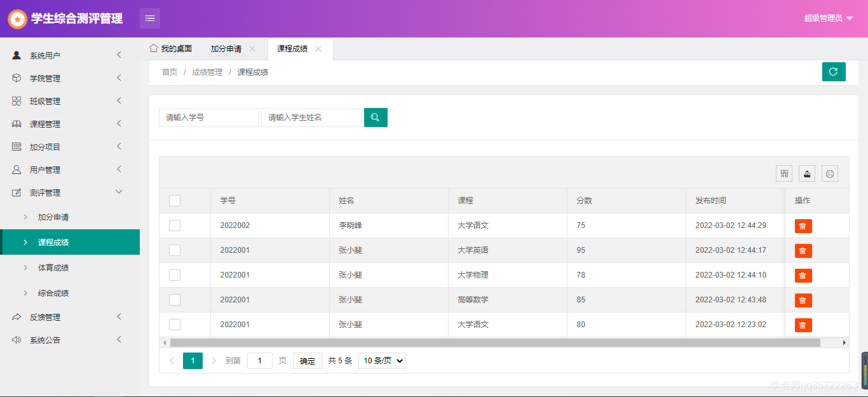Click the 请输入学生姓名 input field
Screen dimensions: 868x397
(311, 118)
